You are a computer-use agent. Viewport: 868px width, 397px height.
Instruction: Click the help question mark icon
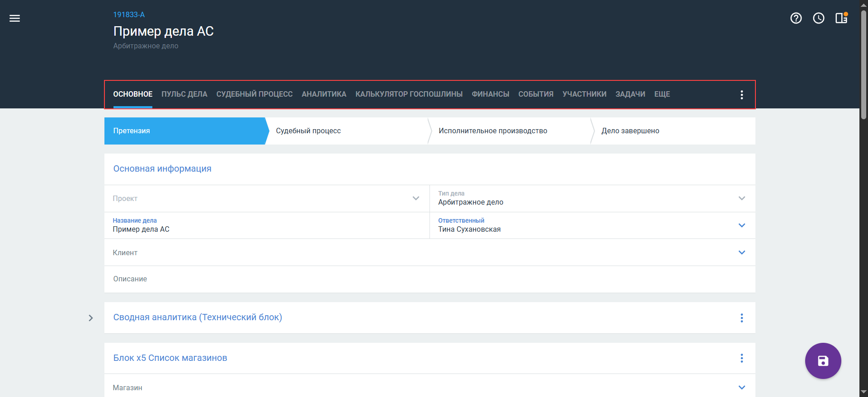tap(796, 18)
